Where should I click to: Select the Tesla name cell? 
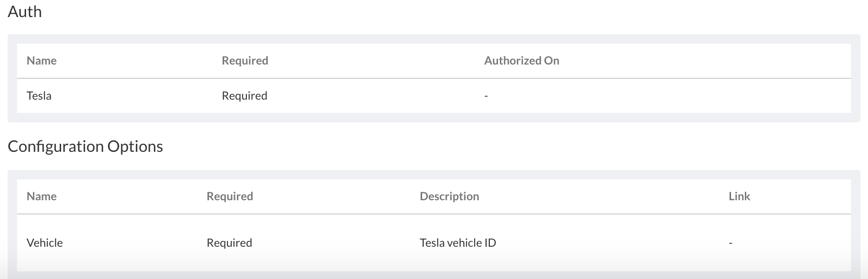pos(39,96)
